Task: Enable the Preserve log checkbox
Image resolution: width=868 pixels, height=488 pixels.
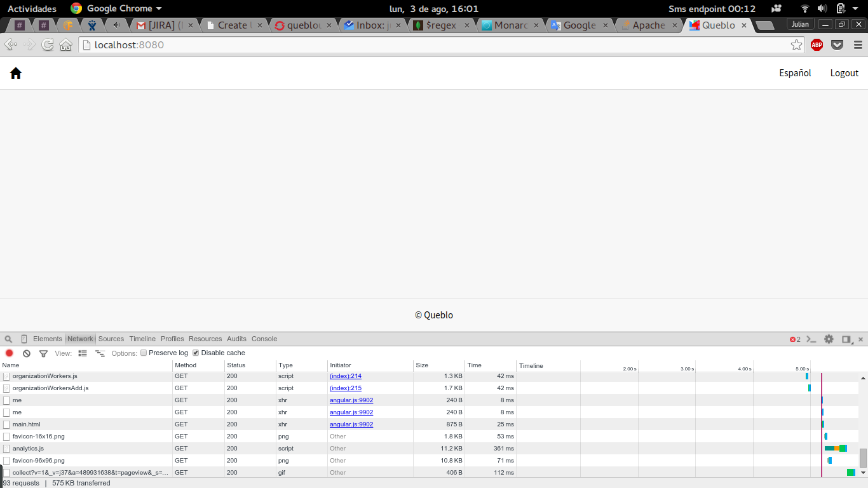Action: [x=144, y=353]
